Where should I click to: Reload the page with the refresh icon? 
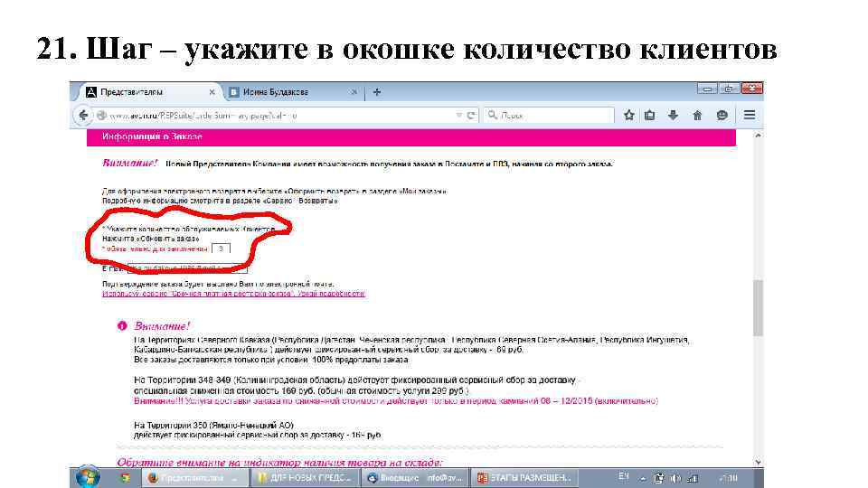tap(471, 115)
